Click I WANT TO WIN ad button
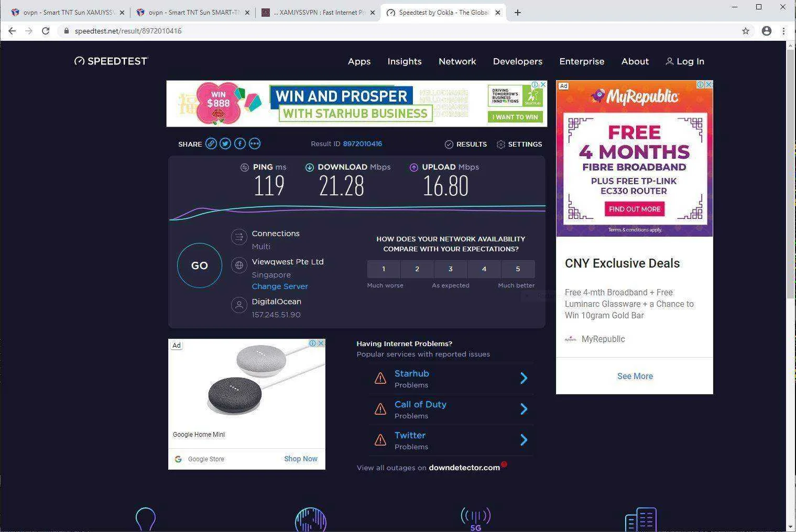This screenshot has width=796, height=532. click(x=515, y=117)
